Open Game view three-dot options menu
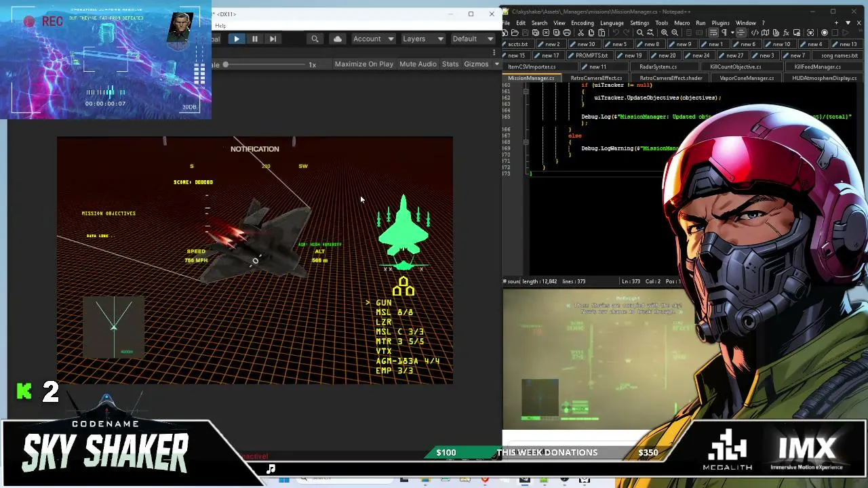Screen dimensions: 868x488 (494, 52)
